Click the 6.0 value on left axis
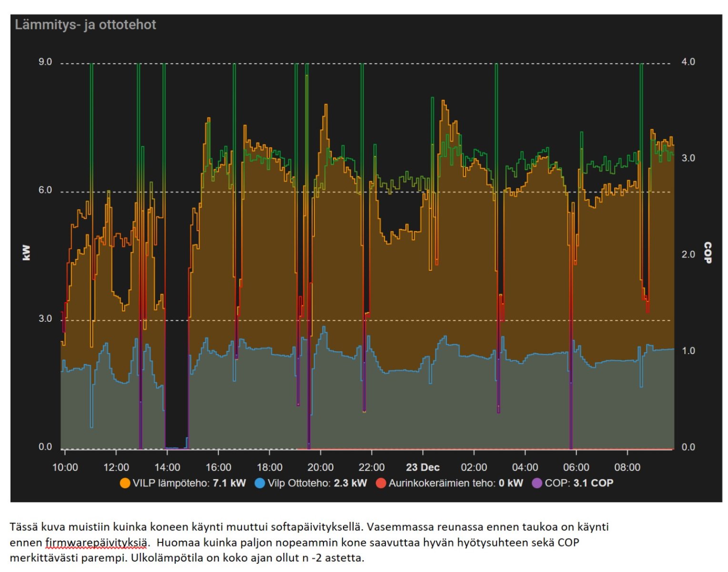The image size is (728, 572). pos(45,190)
